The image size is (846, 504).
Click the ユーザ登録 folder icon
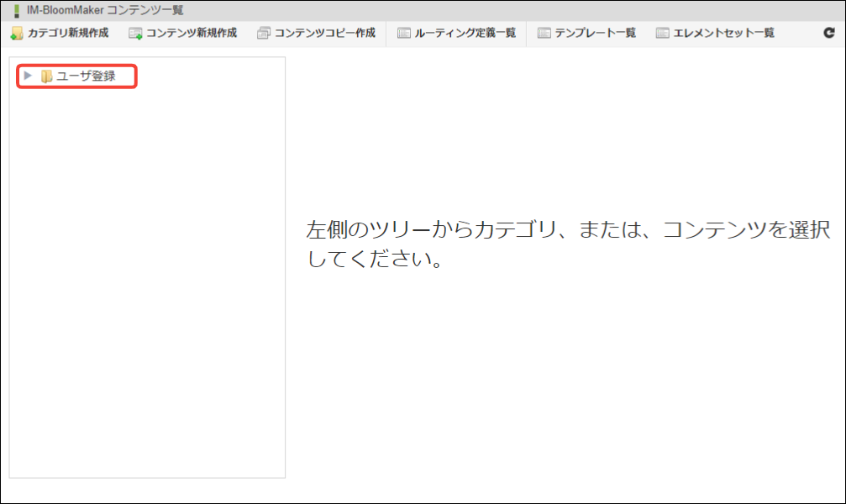point(46,76)
